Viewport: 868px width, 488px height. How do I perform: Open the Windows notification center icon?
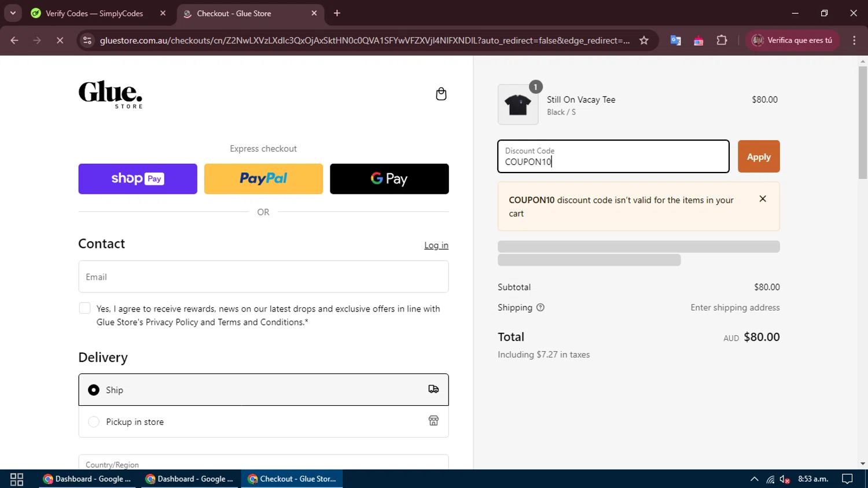point(847,479)
